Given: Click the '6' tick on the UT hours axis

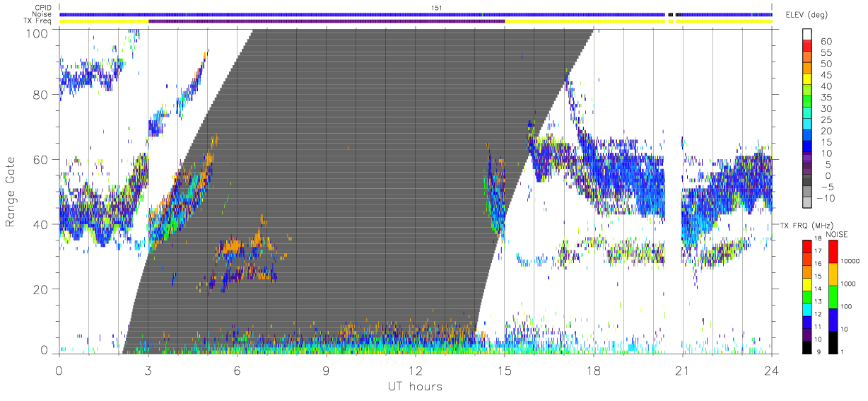Looking at the screenshot, I should 237,370.
